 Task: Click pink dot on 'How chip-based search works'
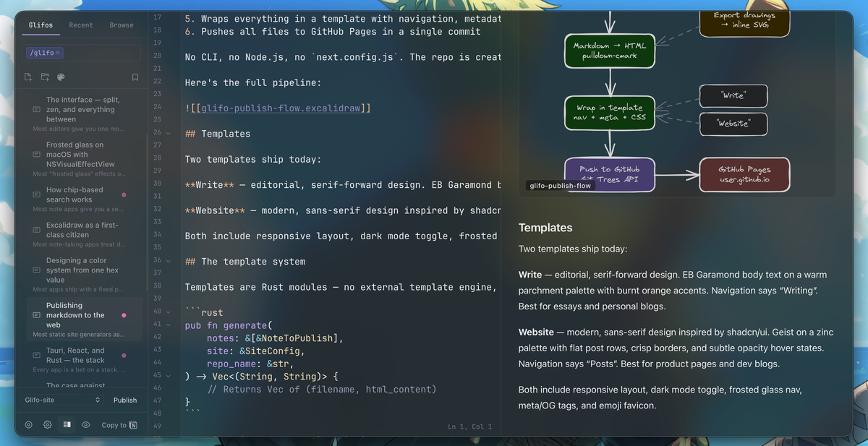(124, 194)
